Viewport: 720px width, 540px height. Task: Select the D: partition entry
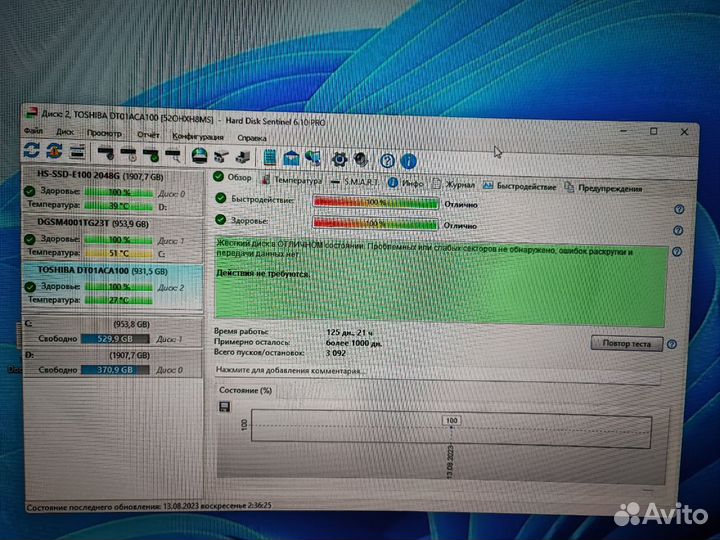(112, 363)
